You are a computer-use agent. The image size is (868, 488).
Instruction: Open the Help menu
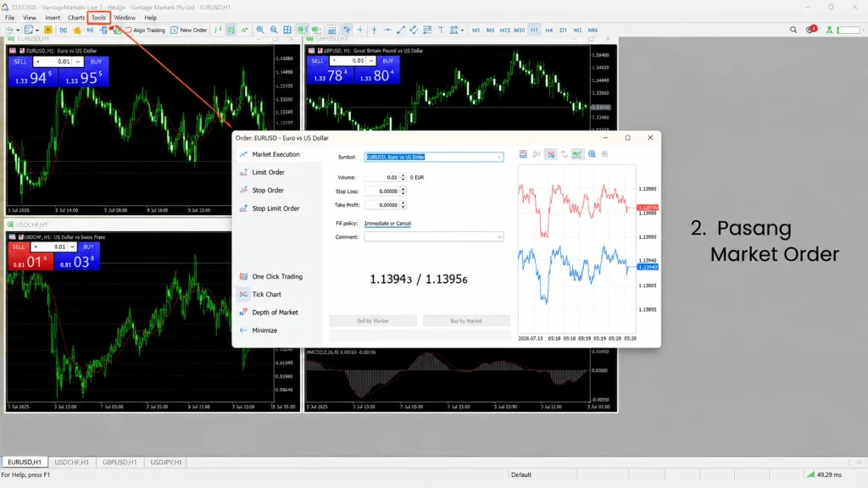pos(150,18)
